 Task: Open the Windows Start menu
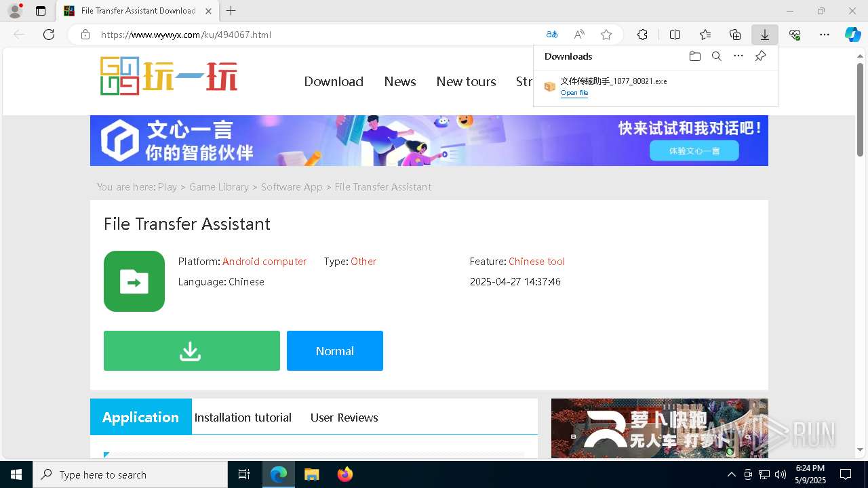[x=16, y=474]
